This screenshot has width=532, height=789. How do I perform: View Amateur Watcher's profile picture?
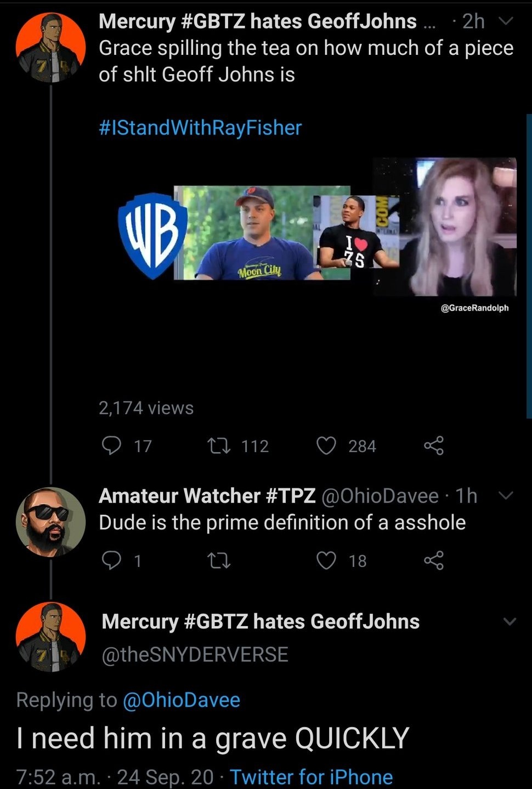(50, 522)
